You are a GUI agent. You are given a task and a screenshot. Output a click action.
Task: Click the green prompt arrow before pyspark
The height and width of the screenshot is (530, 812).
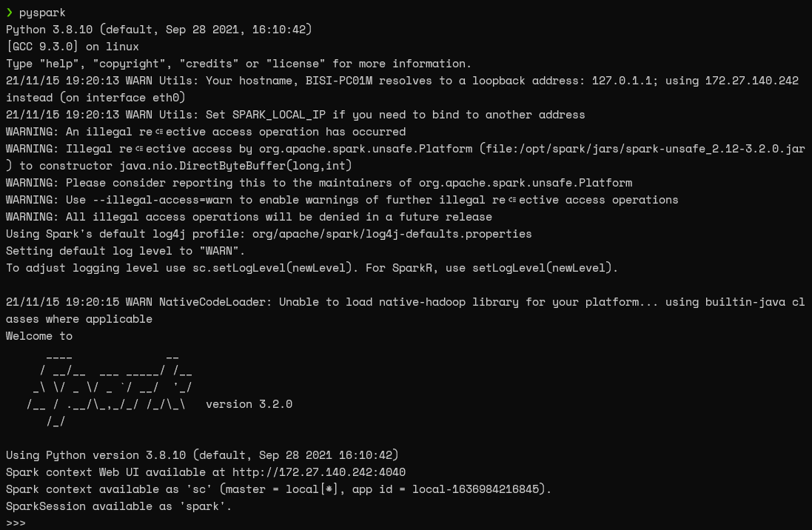click(x=10, y=13)
